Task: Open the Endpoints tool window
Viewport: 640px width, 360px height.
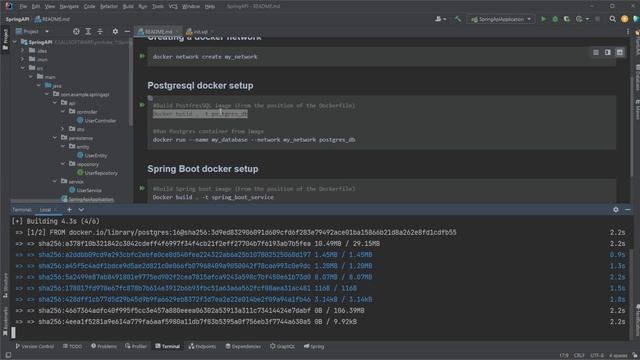Action: 167,346
